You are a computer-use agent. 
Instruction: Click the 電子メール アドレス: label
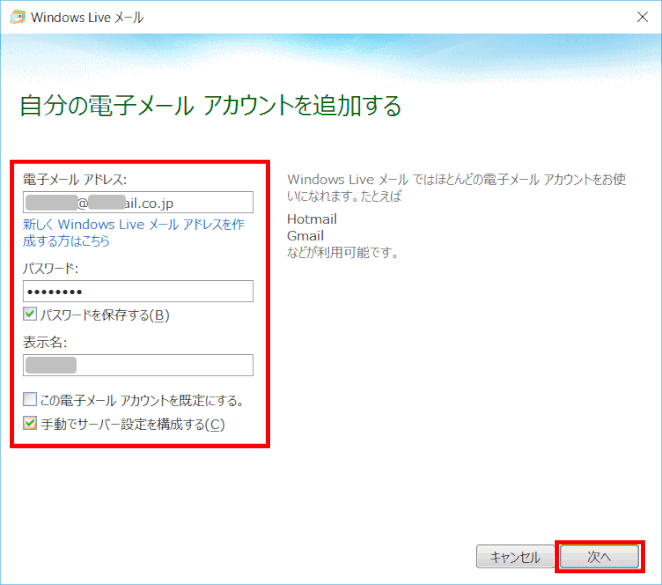(x=75, y=179)
